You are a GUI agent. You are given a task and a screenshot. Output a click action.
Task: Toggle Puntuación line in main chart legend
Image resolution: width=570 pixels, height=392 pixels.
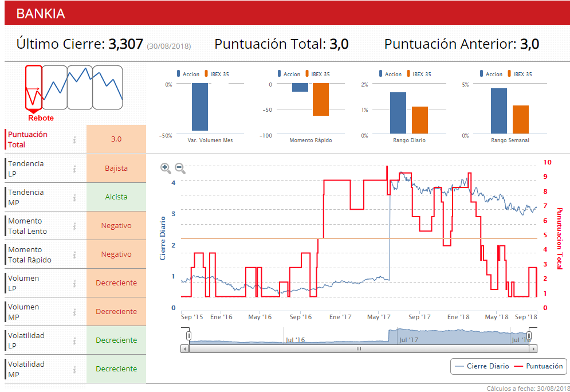click(x=538, y=366)
